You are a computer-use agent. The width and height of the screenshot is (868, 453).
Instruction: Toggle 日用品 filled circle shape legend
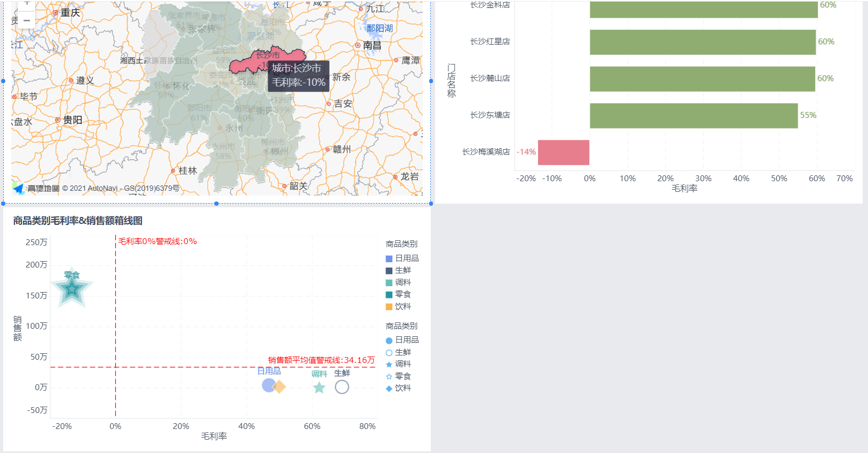tap(402, 340)
